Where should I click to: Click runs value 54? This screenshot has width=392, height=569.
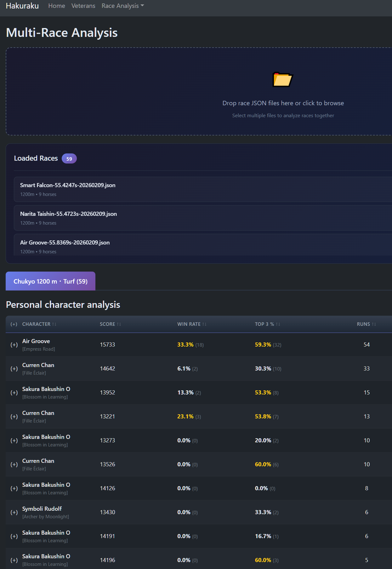pyautogui.click(x=366, y=345)
